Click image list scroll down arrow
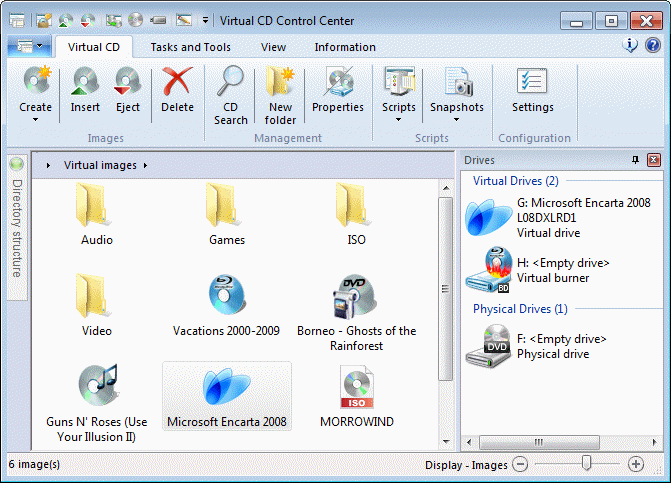The height and width of the screenshot is (483, 671). point(446,442)
